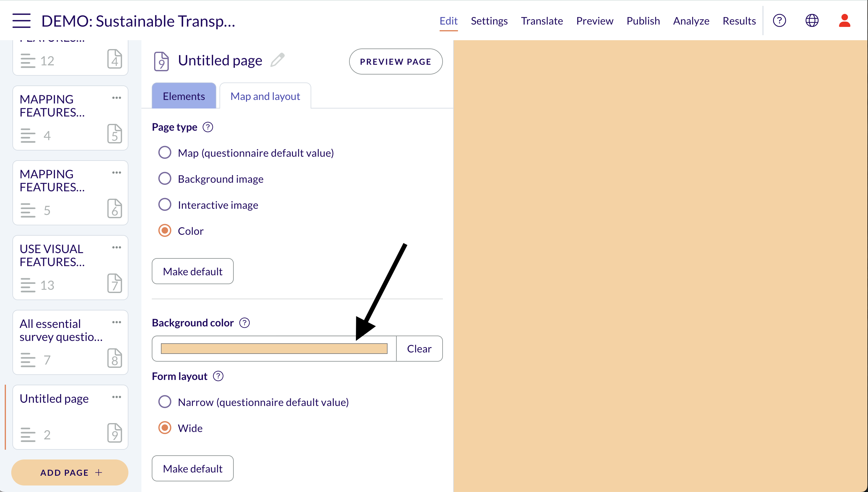Open the help icon in header
868x492 pixels.
780,21
